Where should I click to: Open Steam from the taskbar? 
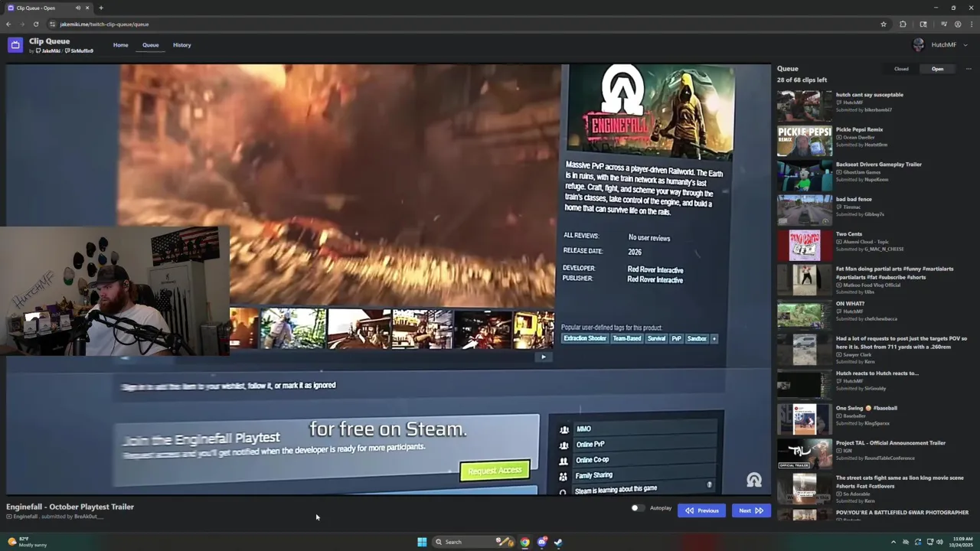(x=558, y=542)
